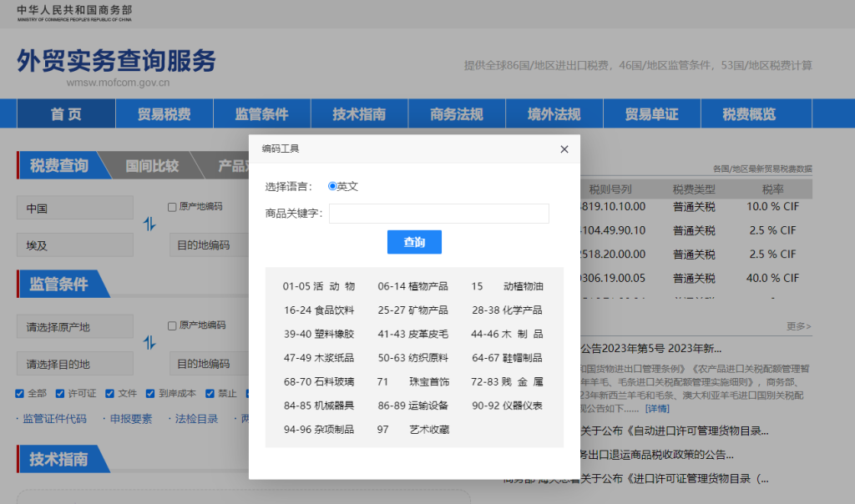855x504 pixels.
Task: Choose category 06-14 植物产品
Action: [412, 286]
